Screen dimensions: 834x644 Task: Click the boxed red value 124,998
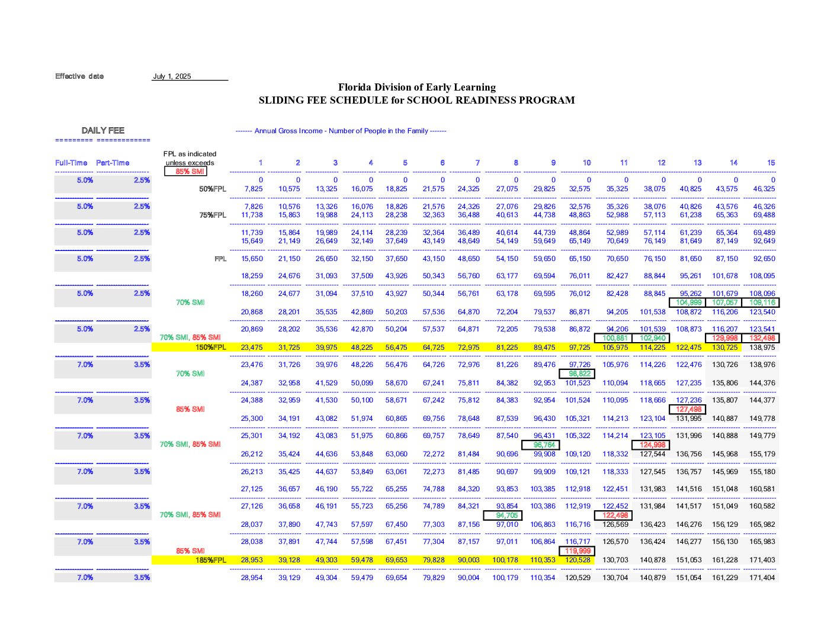click(x=652, y=445)
